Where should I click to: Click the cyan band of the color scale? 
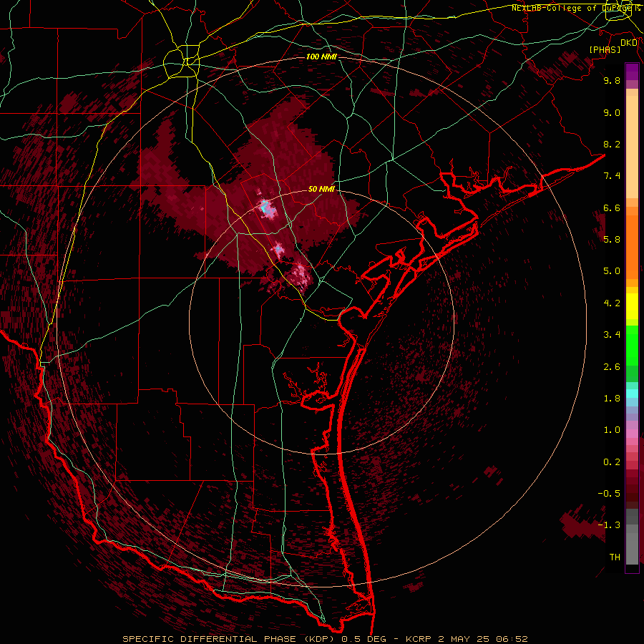[x=632, y=394]
